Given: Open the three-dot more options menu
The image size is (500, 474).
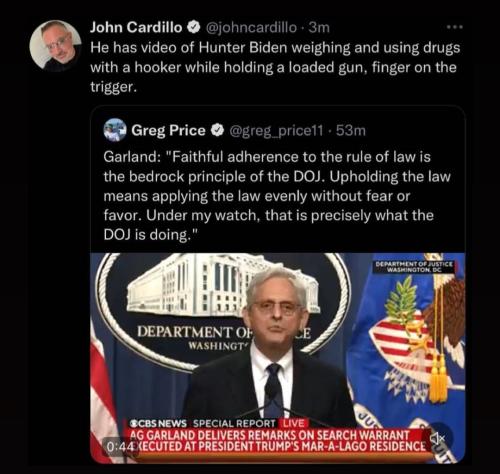Looking at the screenshot, I should [x=455, y=27].
